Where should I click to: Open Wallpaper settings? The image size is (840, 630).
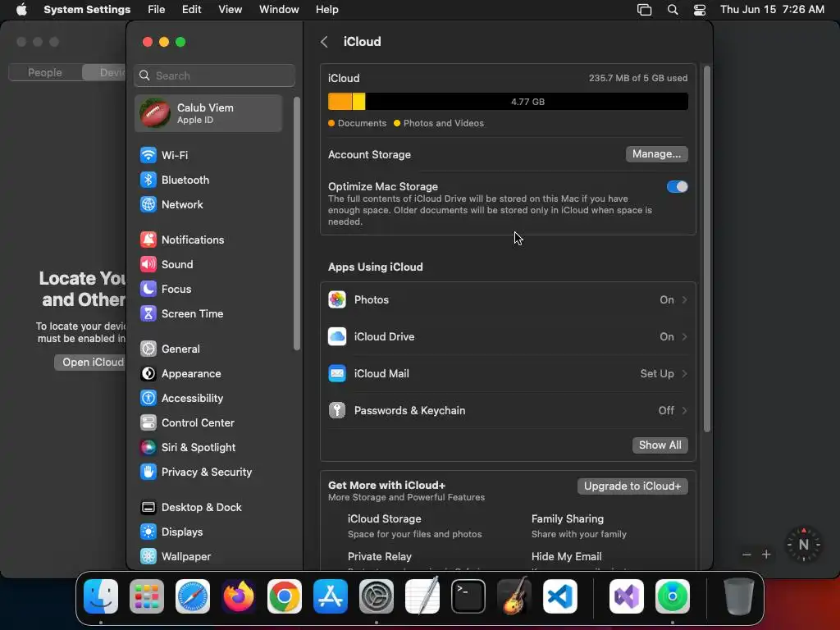pyautogui.click(x=209, y=557)
